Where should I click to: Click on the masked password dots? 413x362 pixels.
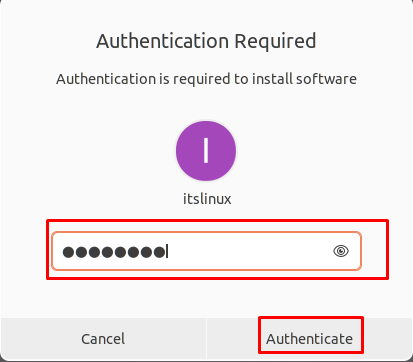(114, 252)
